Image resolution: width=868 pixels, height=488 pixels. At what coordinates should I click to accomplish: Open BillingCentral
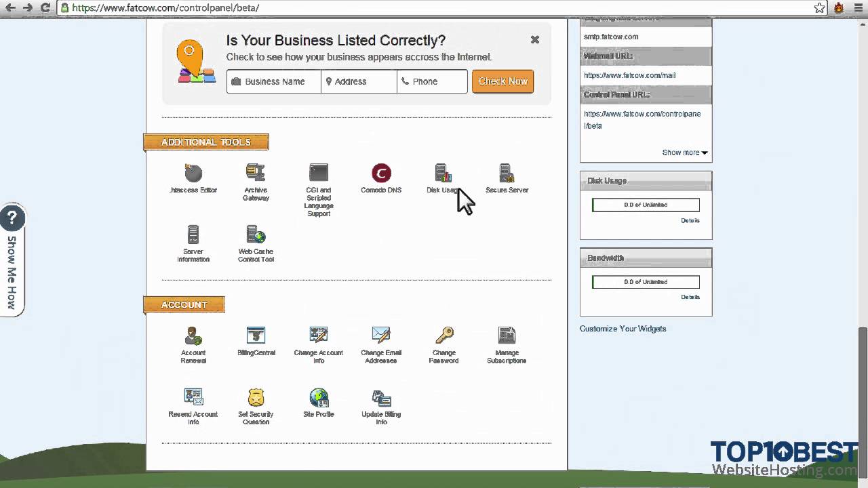point(256,342)
